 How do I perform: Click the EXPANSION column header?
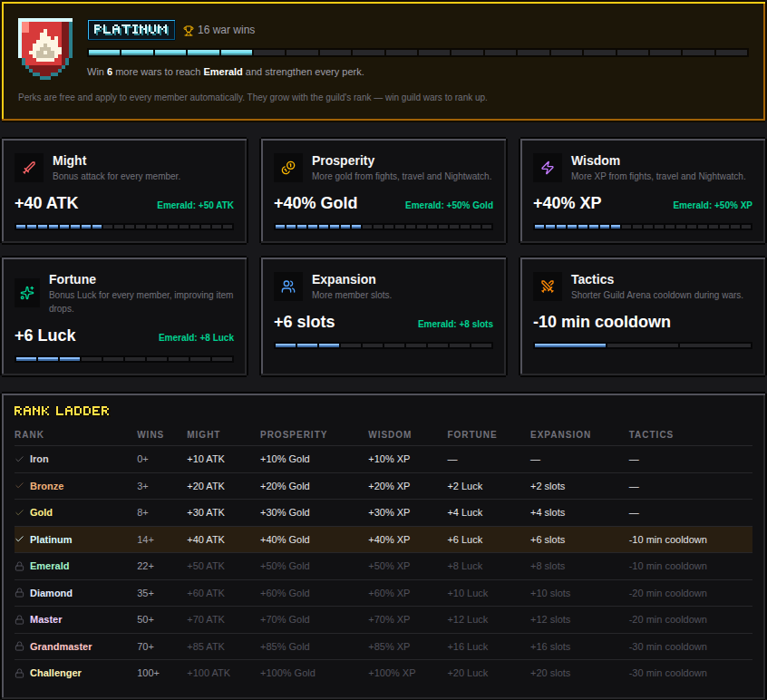point(560,434)
